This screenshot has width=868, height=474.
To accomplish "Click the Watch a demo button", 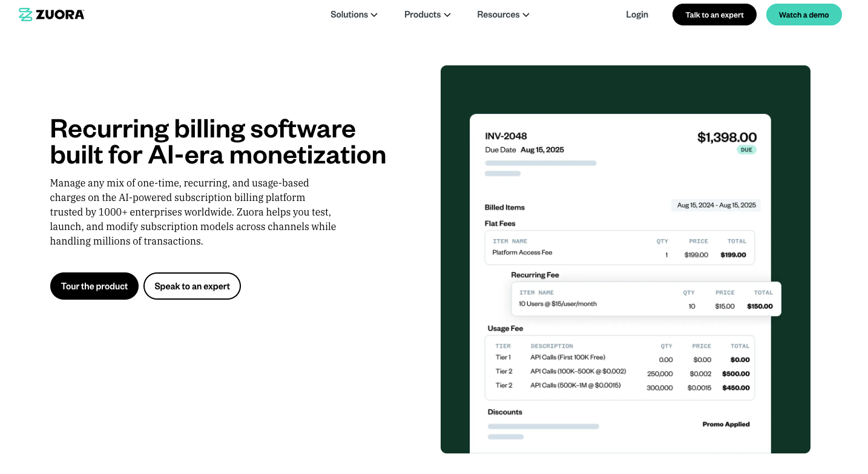I will (804, 15).
